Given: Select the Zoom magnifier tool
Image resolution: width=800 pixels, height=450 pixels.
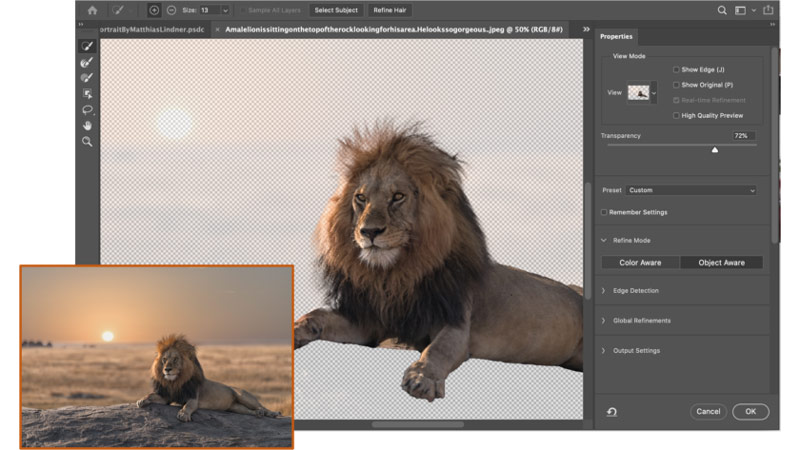Looking at the screenshot, I should pos(88,142).
